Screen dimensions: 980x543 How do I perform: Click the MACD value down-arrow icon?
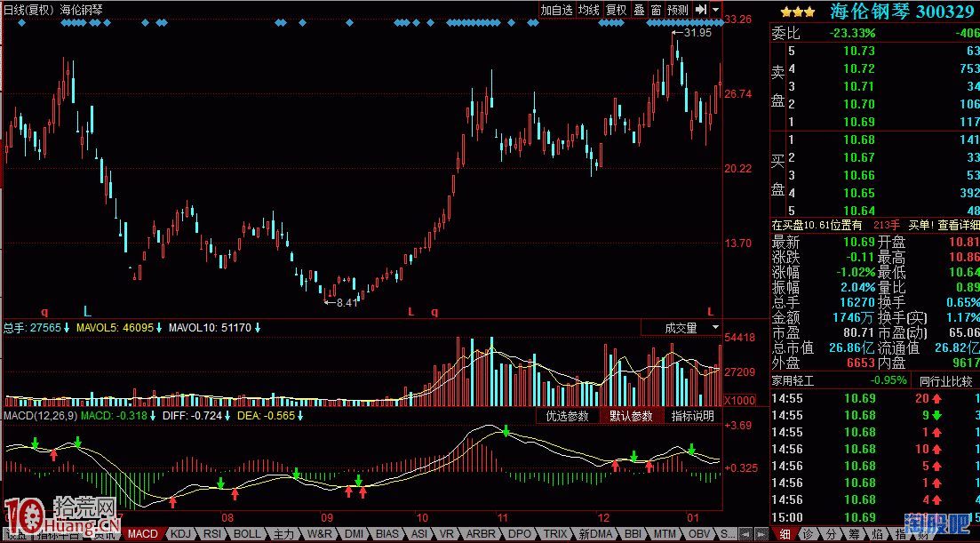point(153,416)
